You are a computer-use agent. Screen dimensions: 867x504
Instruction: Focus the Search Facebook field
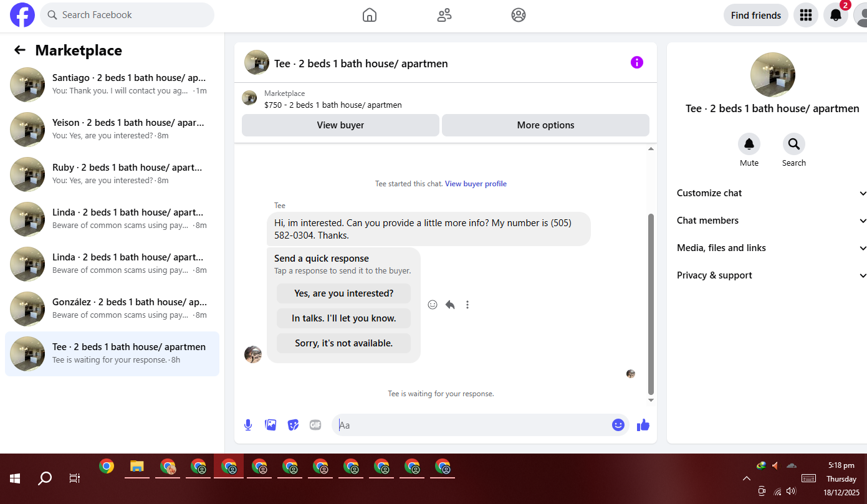pyautogui.click(x=127, y=15)
